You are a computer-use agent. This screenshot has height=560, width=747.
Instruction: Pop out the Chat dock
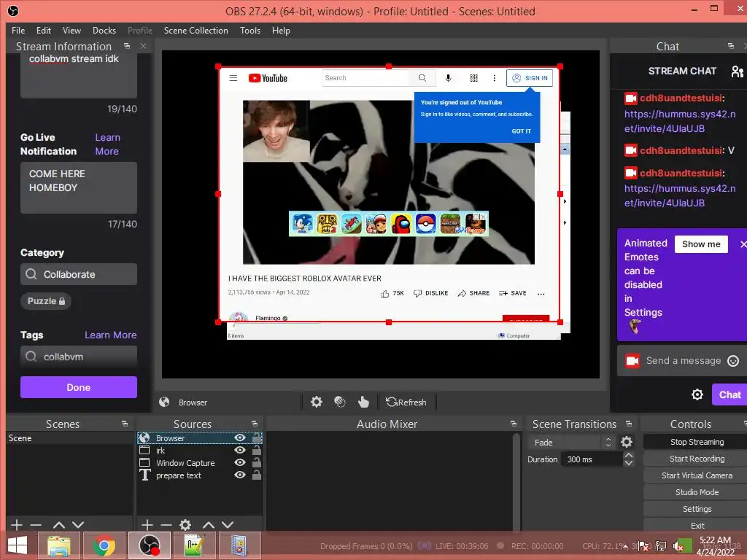click(x=731, y=46)
